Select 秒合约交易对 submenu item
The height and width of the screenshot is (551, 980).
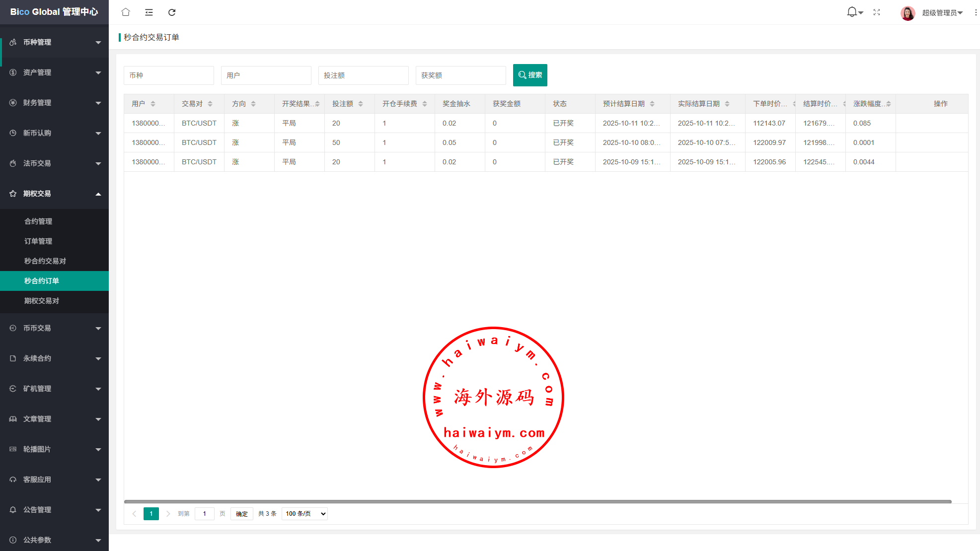coord(45,261)
